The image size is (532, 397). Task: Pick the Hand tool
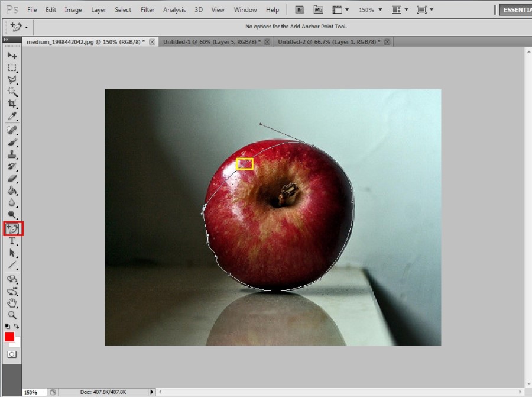coord(12,302)
